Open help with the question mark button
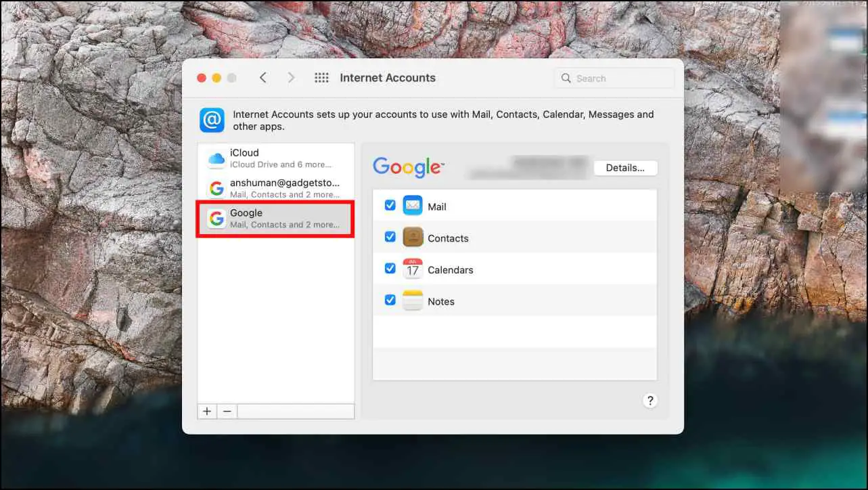This screenshot has width=868, height=490. (649, 400)
